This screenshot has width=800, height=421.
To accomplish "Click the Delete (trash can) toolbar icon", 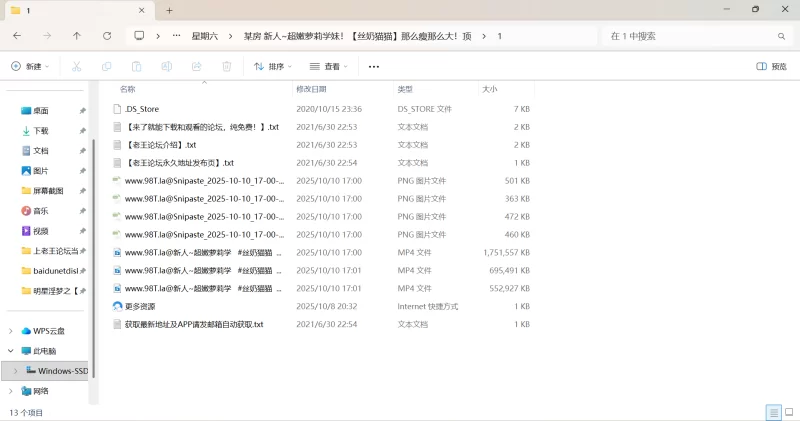I will pos(227,66).
